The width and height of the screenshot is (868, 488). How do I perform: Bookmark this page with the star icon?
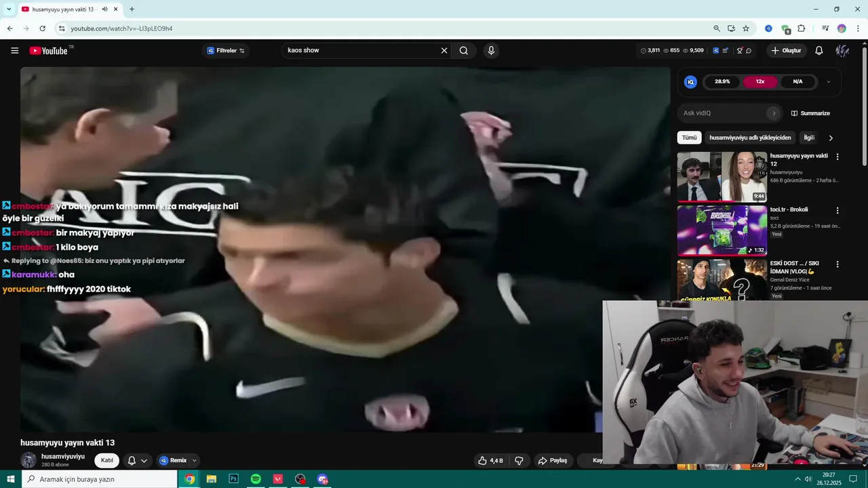point(746,28)
